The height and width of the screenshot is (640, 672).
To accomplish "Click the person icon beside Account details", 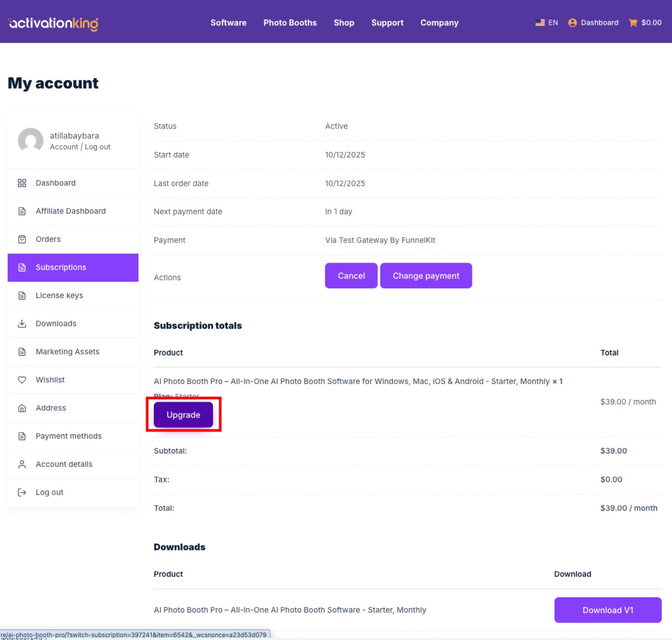I will tap(22, 464).
